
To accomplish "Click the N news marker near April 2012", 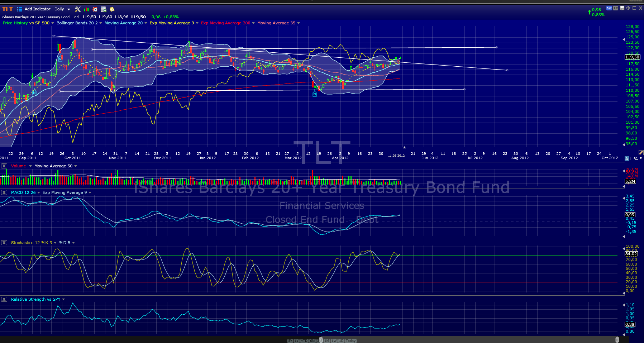I will (x=315, y=94).
